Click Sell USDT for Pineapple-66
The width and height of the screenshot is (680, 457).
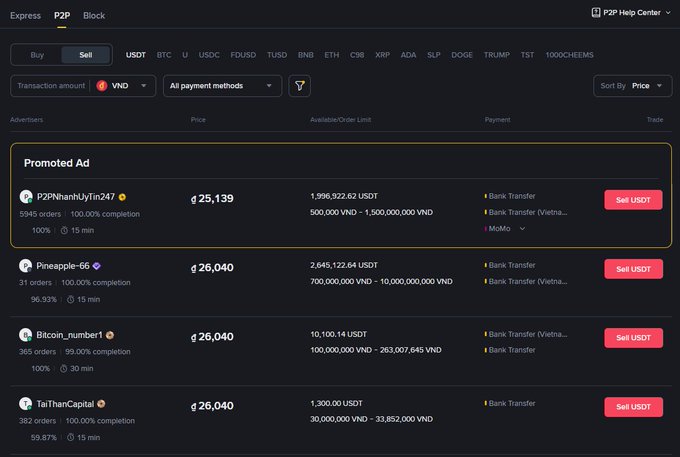click(x=633, y=269)
